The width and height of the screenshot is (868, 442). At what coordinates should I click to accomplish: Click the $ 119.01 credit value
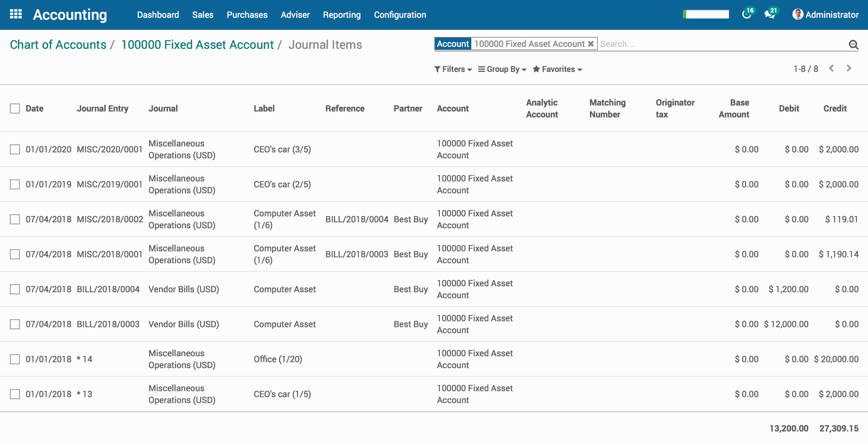[841, 219]
